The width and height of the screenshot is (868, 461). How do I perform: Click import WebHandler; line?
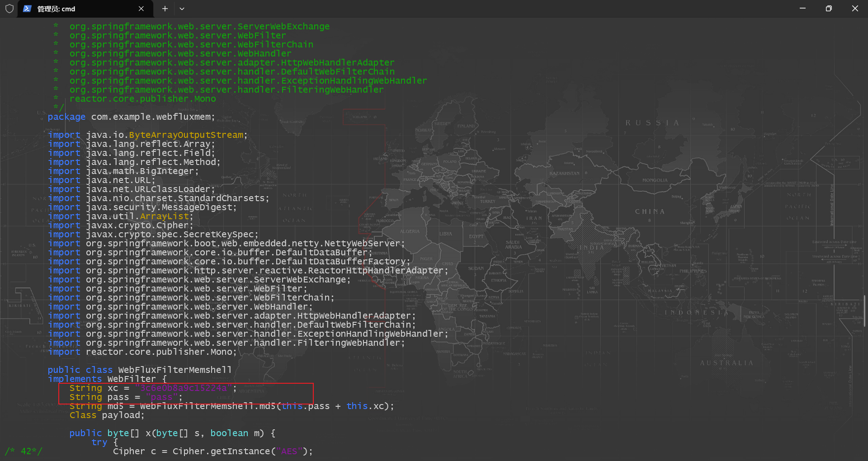coord(180,307)
